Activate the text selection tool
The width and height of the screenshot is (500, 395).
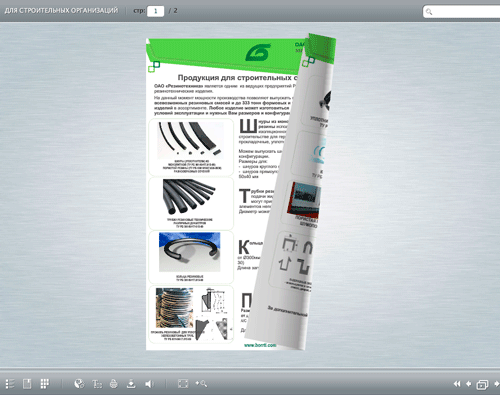pyautogui.click(x=97, y=384)
